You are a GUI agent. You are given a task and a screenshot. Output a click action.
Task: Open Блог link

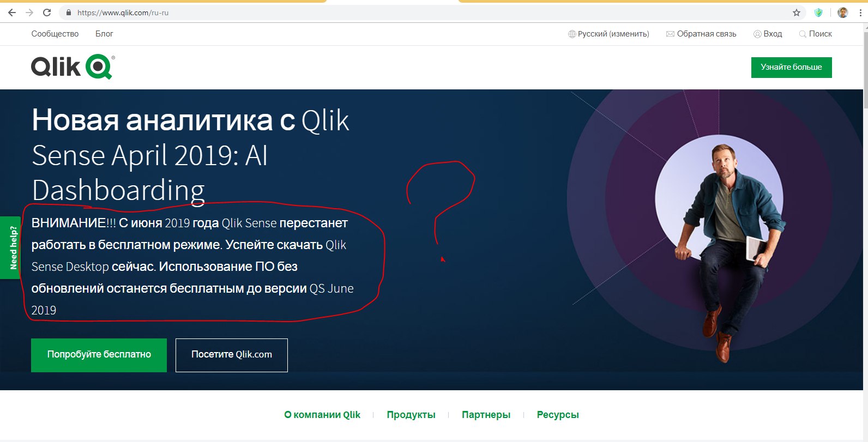[x=104, y=34]
